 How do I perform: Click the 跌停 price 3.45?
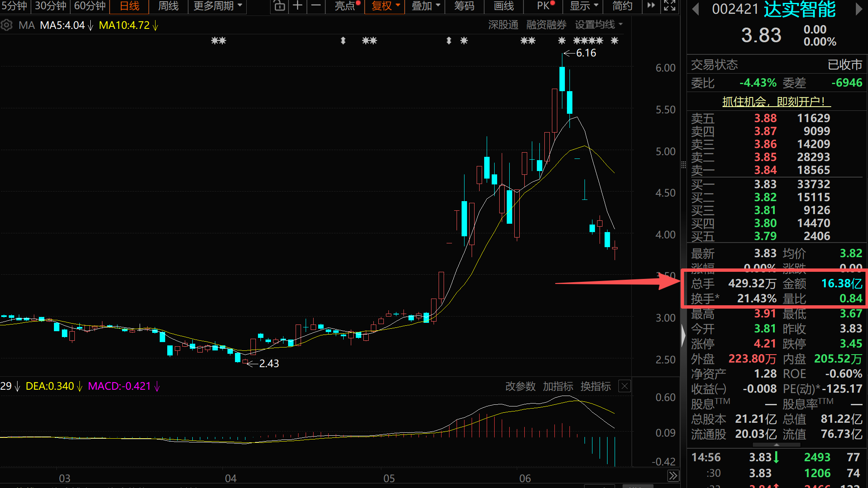coord(851,344)
